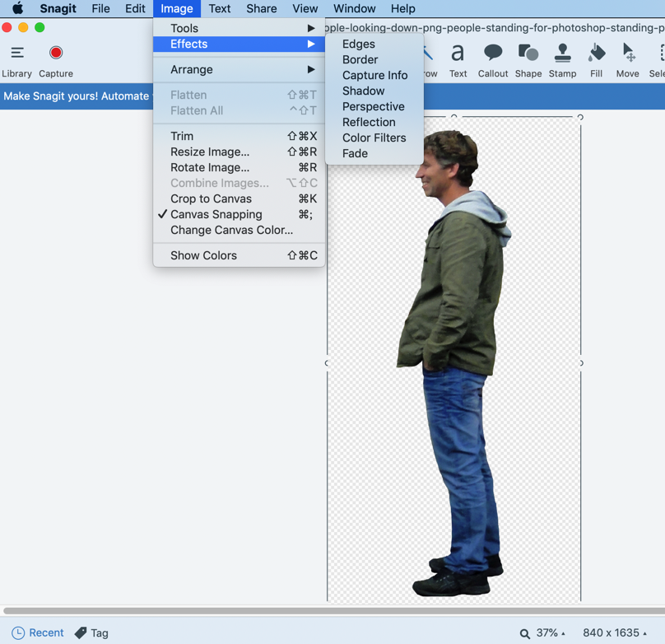Select the Text tool
Image resolution: width=665 pixels, height=644 pixels.
(x=458, y=54)
